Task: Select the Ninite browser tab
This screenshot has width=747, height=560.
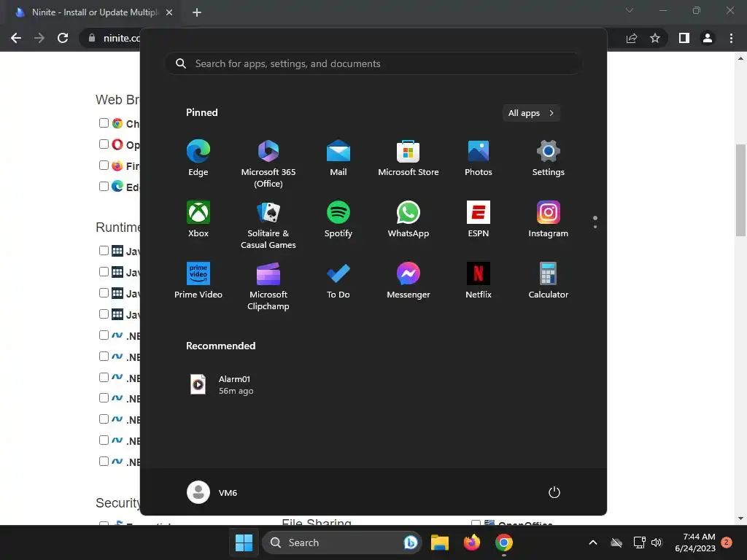Action: [x=93, y=12]
